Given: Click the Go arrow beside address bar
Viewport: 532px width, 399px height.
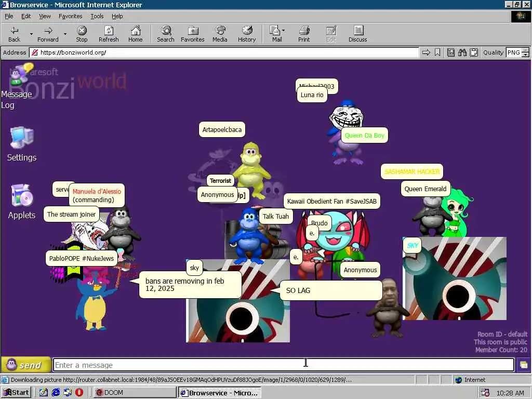Looking at the screenshot, I should coord(426,52).
